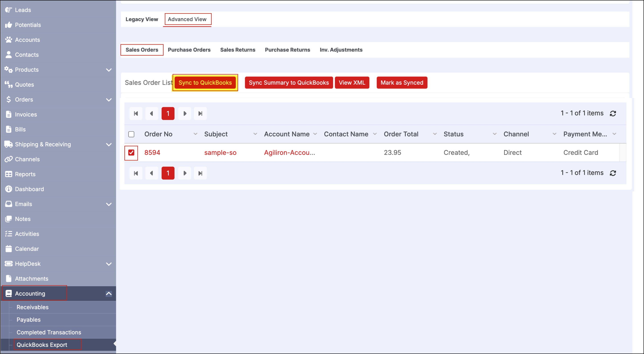
Task: Open Dashboard from the sidebar
Action: point(29,189)
